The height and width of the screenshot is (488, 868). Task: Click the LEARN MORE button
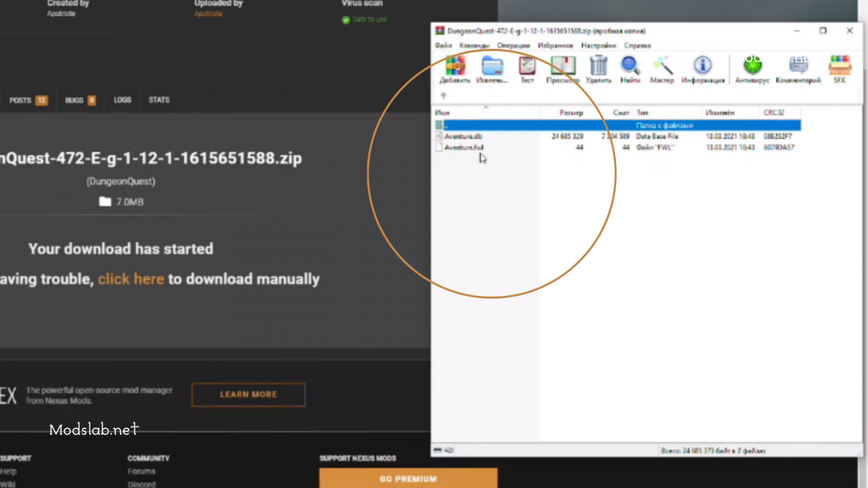[248, 394]
